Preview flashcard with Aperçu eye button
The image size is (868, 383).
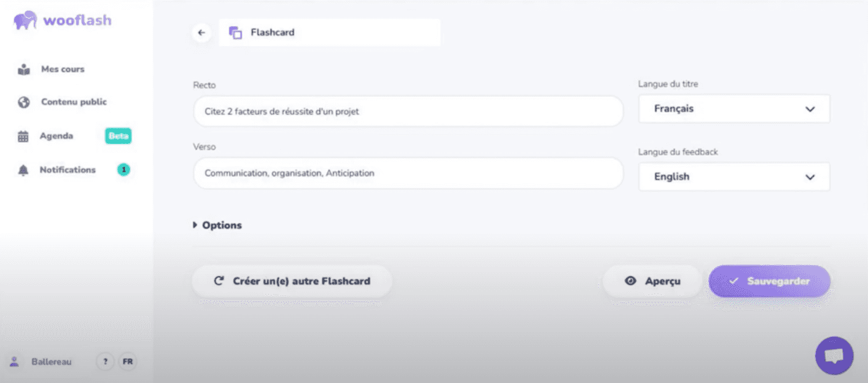point(652,281)
